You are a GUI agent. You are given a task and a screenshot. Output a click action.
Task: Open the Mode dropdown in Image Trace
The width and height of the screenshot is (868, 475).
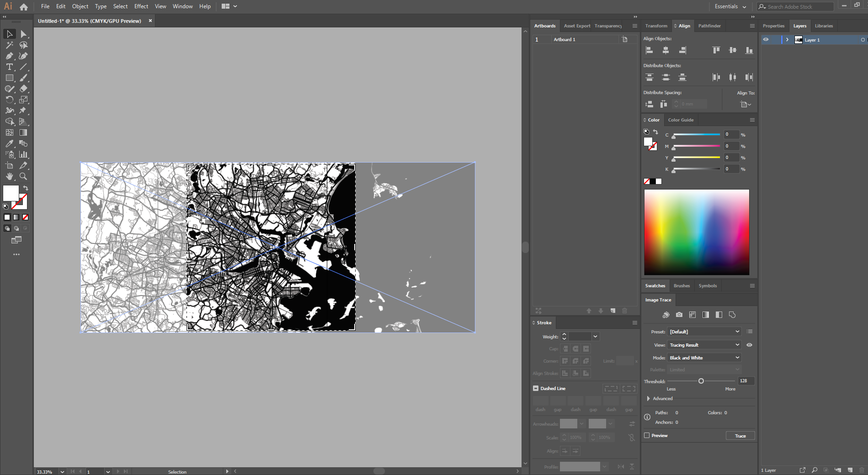click(x=703, y=358)
